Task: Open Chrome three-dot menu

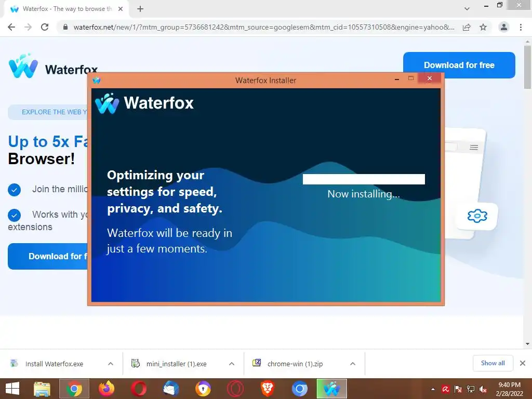Action: pyautogui.click(x=521, y=27)
